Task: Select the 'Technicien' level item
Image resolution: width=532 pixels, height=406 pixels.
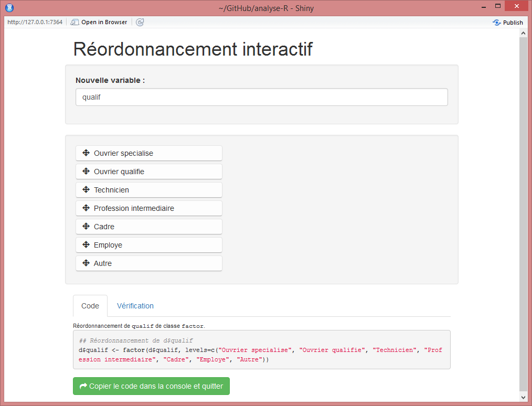Action: 149,189
